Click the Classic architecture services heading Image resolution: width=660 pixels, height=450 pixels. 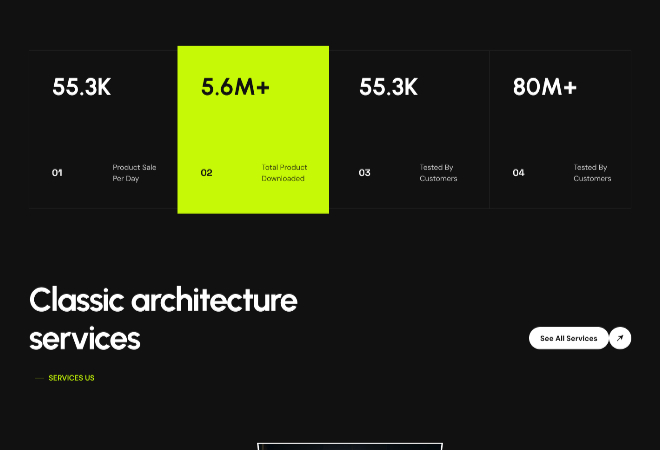point(163,319)
